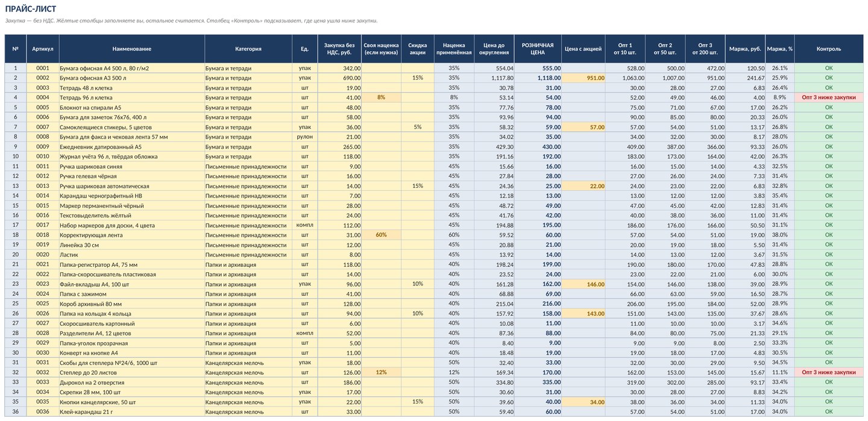Select article '0017' cell
868x421 pixels.
pyautogui.click(x=43, y=225)
